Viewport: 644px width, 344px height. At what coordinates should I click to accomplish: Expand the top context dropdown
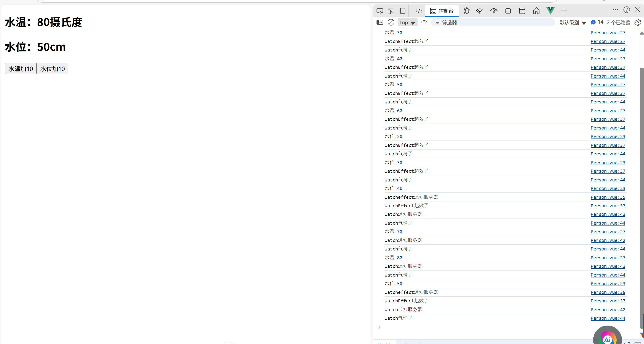[407, 22]
